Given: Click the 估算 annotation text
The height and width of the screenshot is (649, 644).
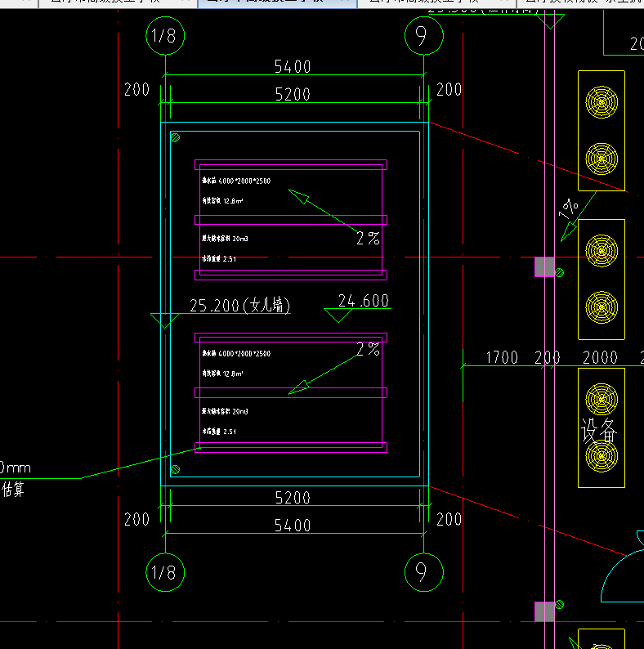Looking at the screenshot, I should [12, 490].
